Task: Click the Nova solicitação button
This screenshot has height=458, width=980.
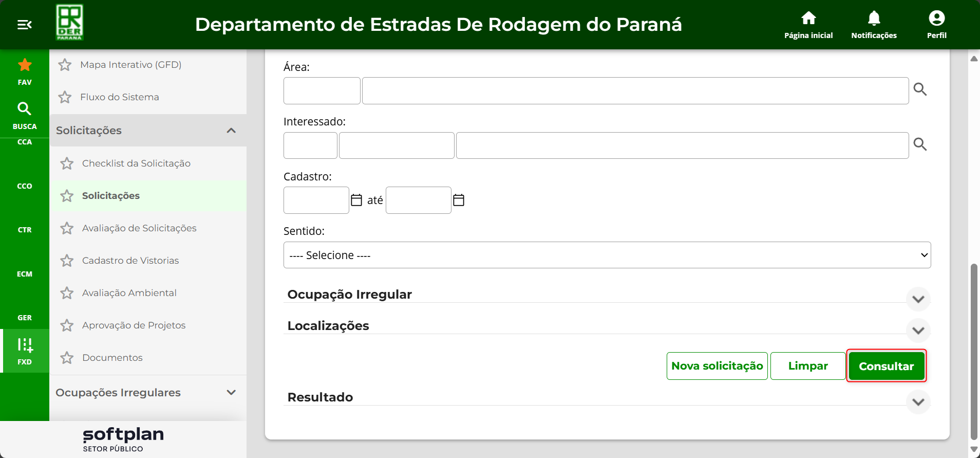Action: pos(717,366)
